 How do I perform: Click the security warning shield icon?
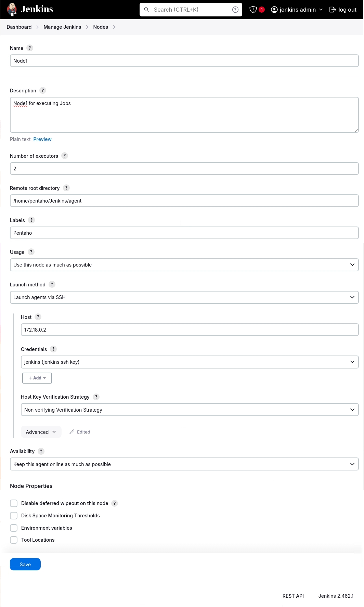(x=253, y=10)
